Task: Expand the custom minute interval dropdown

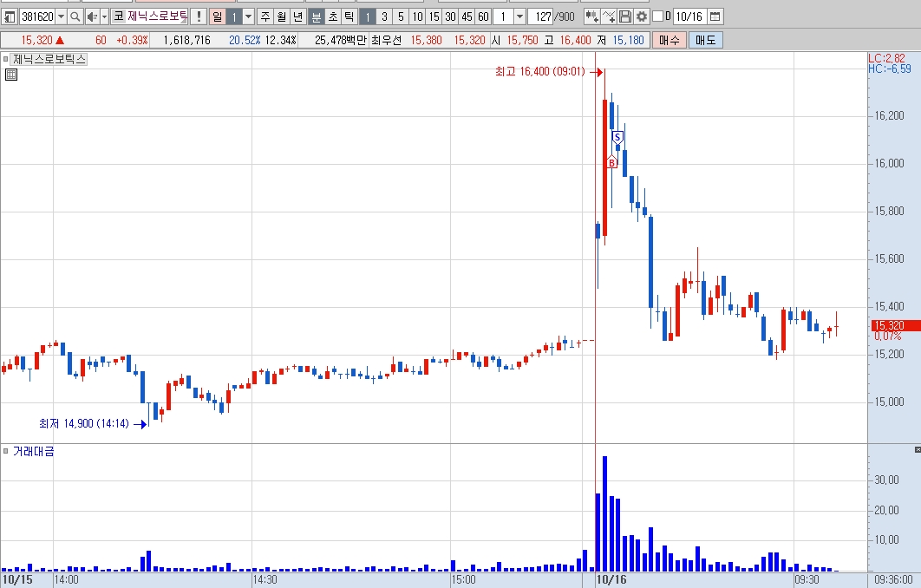Action: (x=519, y=16)
